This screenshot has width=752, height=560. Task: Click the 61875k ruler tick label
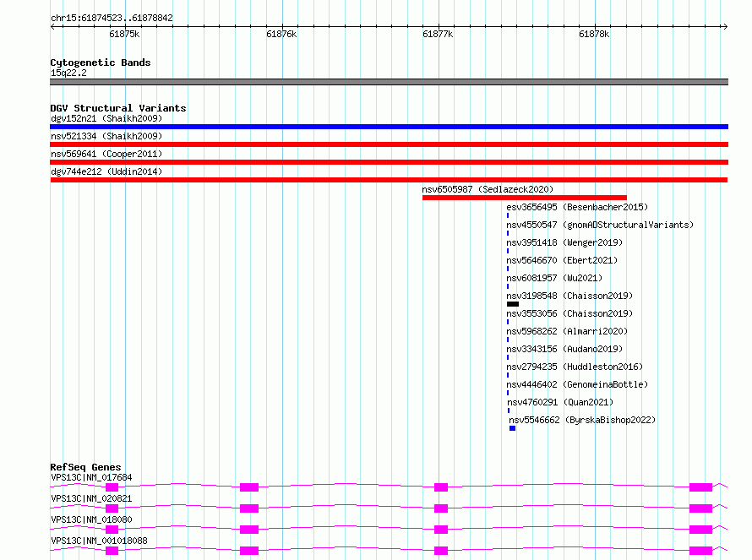(124, 34)
